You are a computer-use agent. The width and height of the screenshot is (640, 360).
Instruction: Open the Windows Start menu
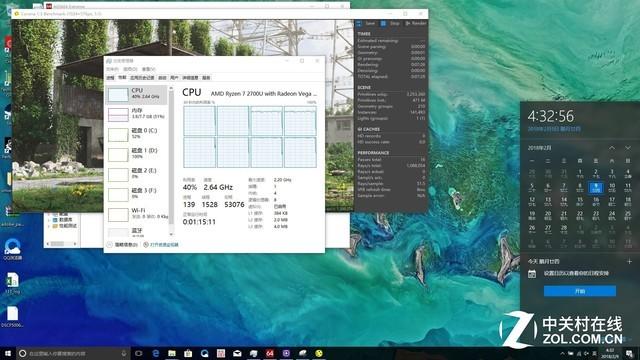point(8,353)
